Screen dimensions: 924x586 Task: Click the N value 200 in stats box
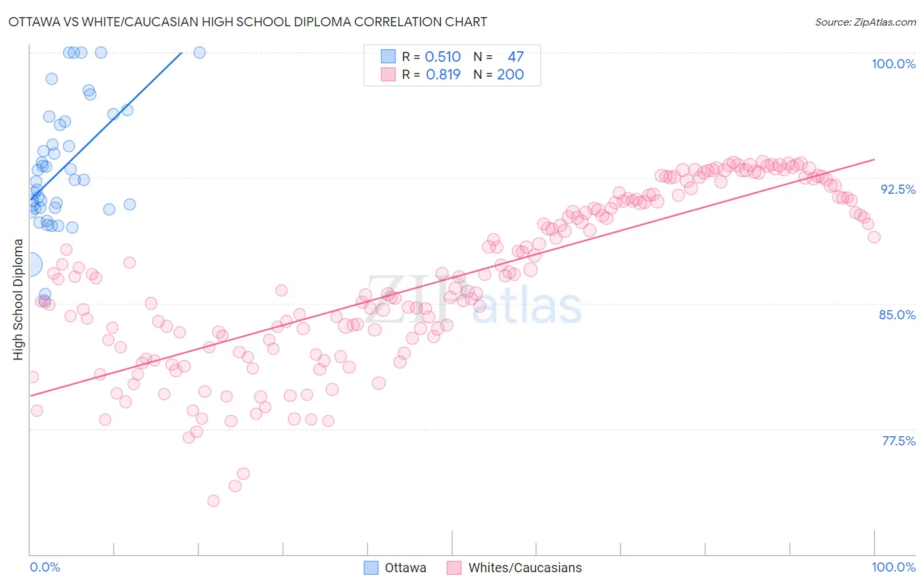[x=511, y=74]
